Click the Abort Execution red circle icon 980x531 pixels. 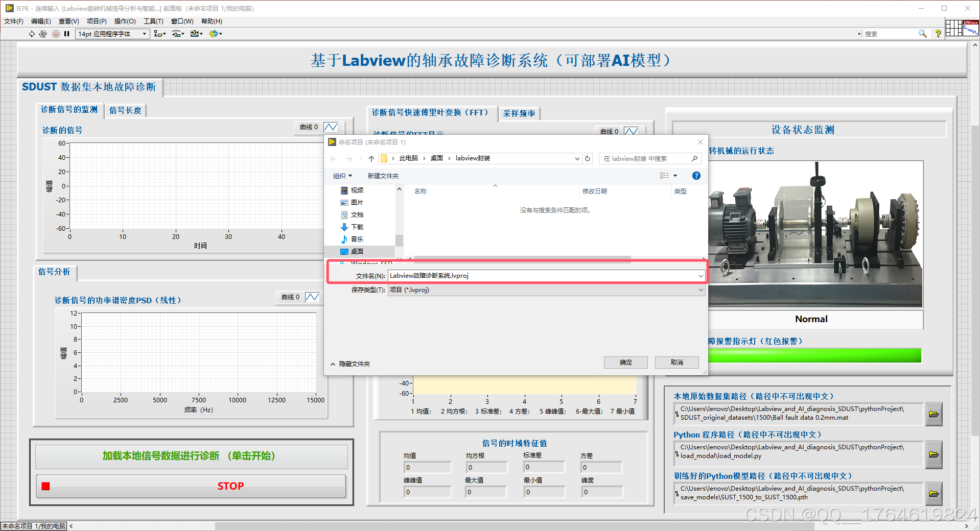[x=56, y=34]
